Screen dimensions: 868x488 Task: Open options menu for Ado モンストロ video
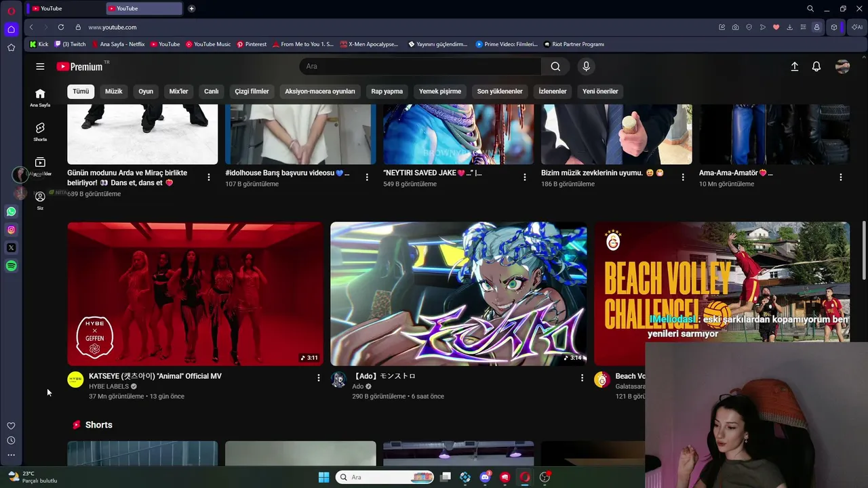(x=582, y=378)
